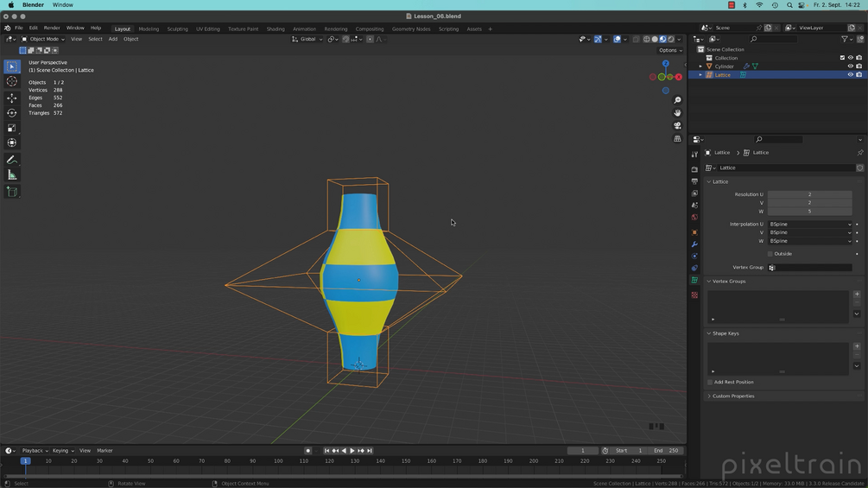Click the viewport zoom magnifier icon

(677, 100)
